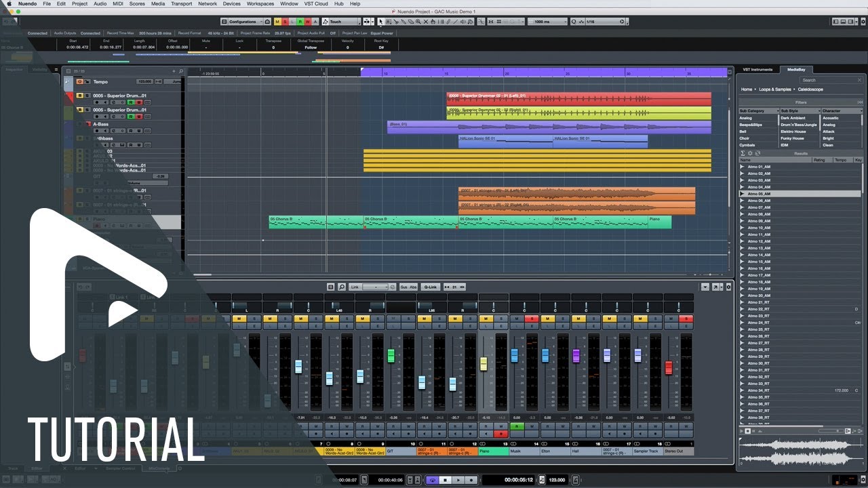
Task: Click the Record button in transport bar
Action: pyautogui.click(x=470, y=480)
